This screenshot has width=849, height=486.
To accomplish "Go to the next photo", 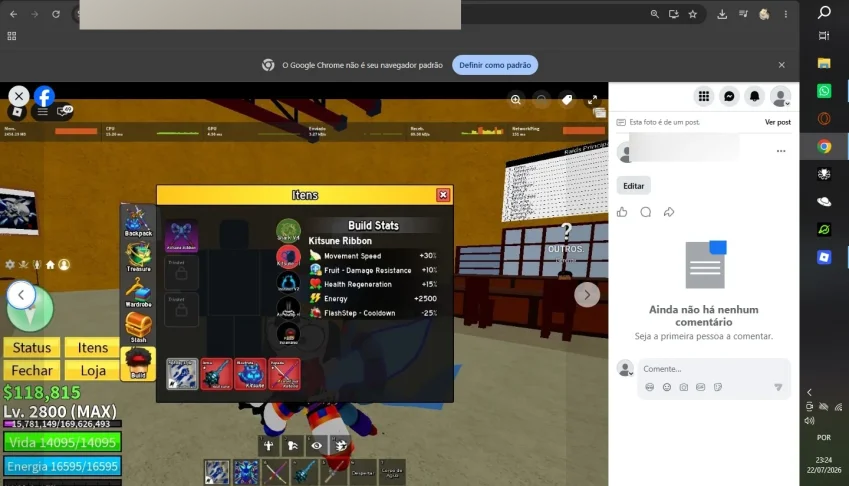I will click(x=587, y=295).
